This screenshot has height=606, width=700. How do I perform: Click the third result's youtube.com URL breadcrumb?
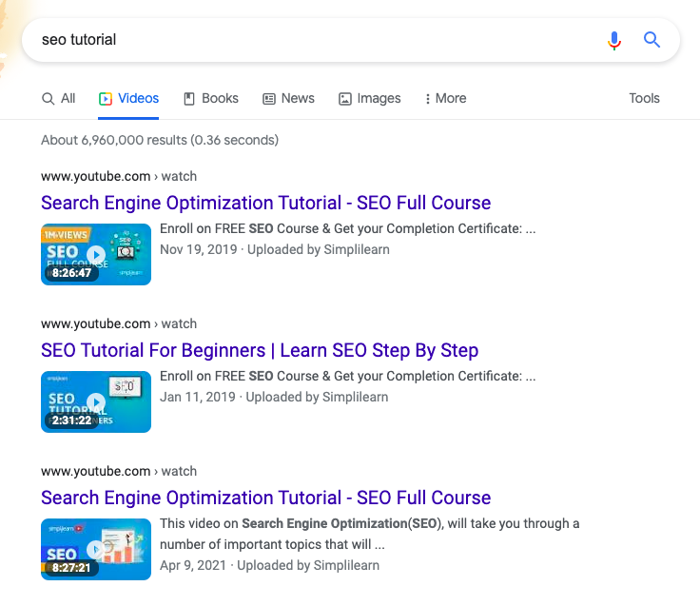pos(119,471)
